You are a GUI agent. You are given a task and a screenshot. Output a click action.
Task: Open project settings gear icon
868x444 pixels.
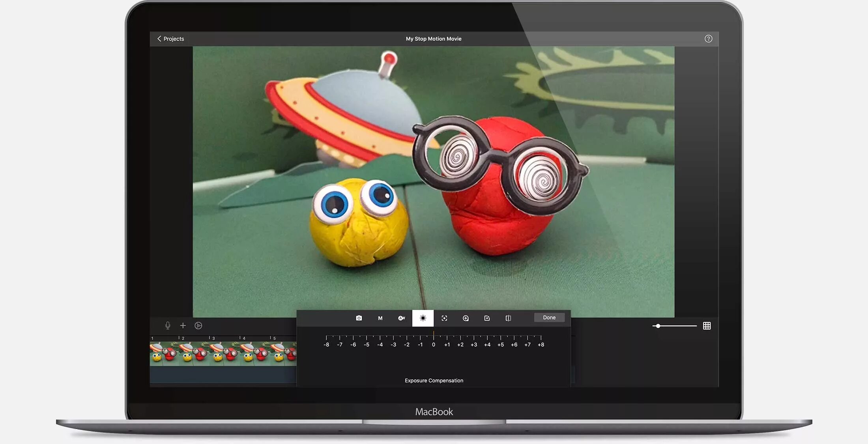coord(198,326)
